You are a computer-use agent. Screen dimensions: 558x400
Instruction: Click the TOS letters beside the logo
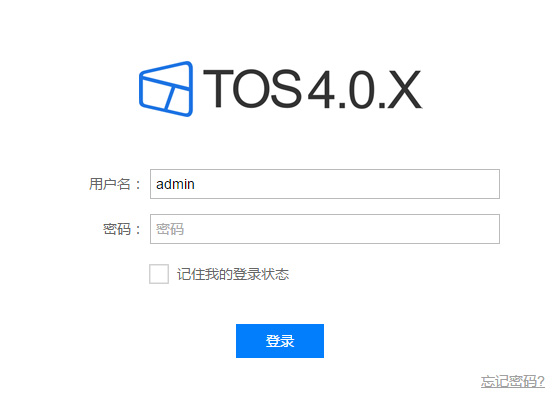252,88
